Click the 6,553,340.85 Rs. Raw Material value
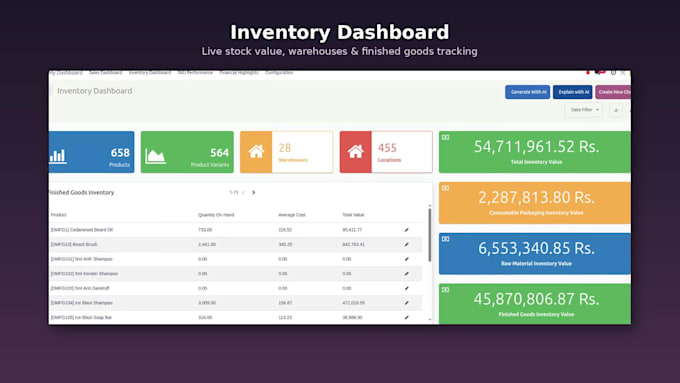 click(536, 248)
